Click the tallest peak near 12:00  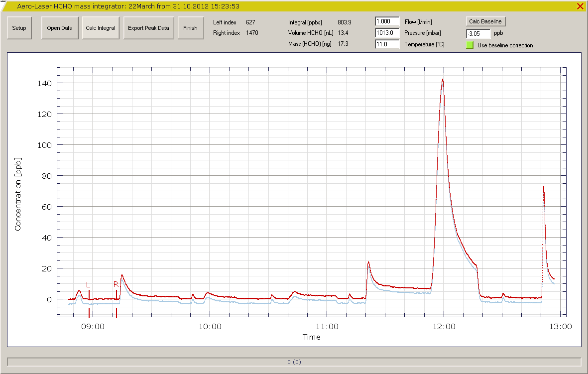click(442, 81)
